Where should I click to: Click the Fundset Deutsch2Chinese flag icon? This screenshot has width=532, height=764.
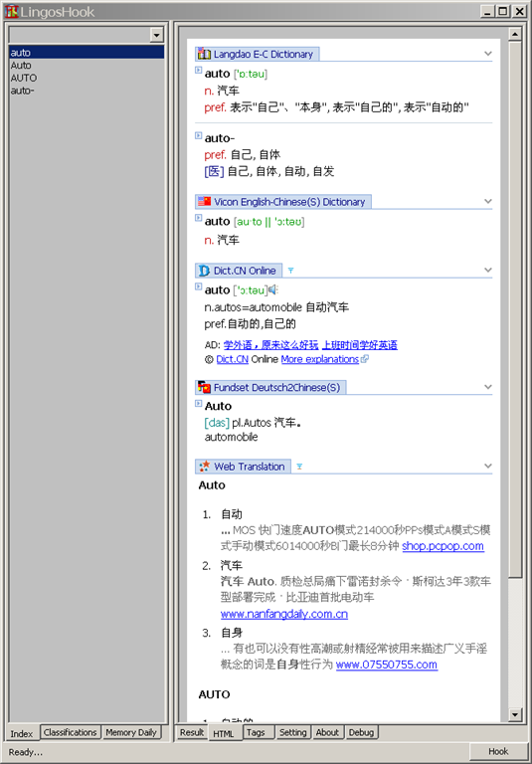pos(204,387)
